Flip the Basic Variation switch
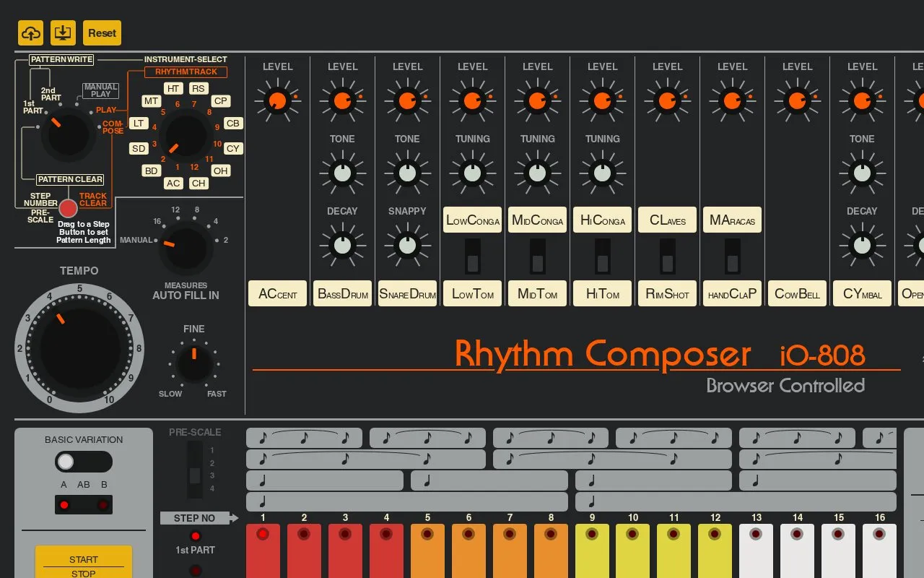 coord(84,462)
